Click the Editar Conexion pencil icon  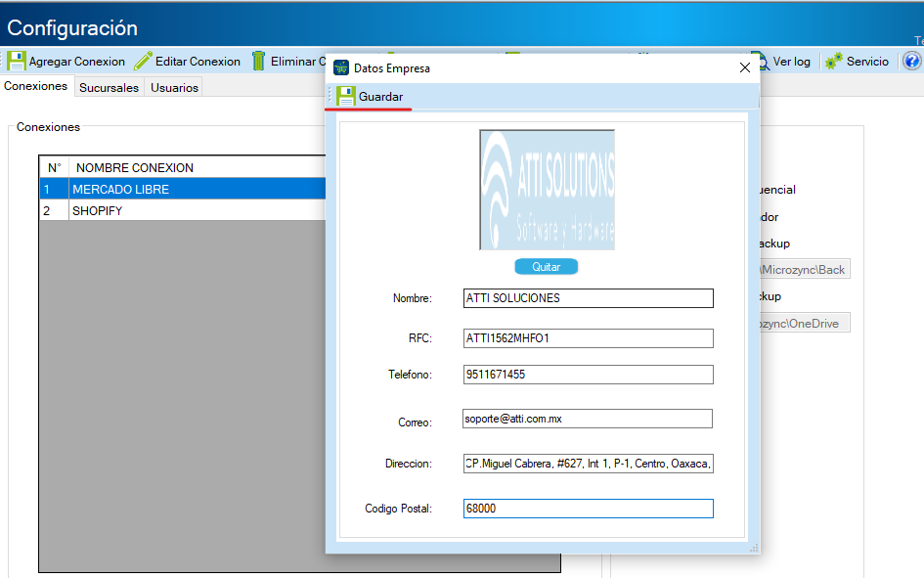143,61
